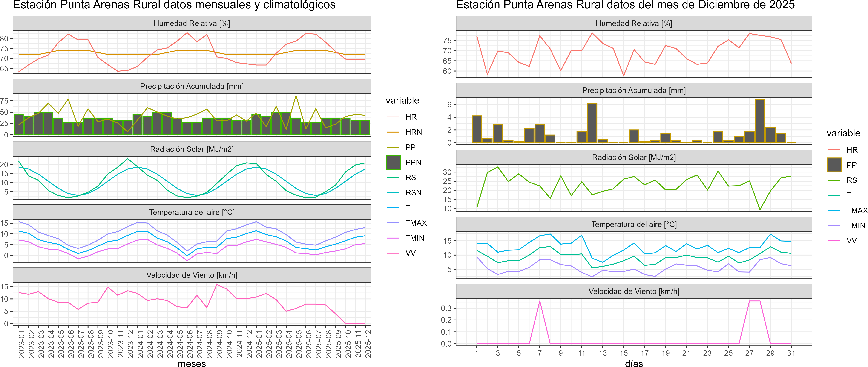Click the RS green legend key in right legend
Viewport: 868px width, 367px height.
834,180
